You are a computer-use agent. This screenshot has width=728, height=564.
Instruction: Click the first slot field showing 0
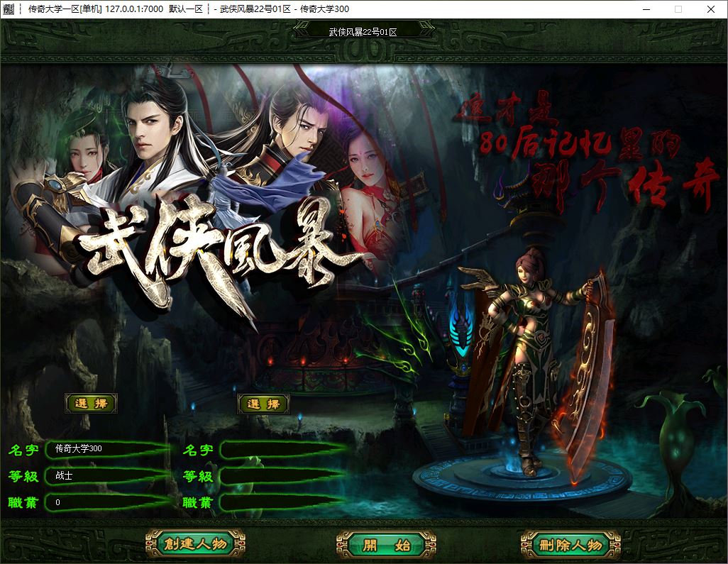pos(108,503)
